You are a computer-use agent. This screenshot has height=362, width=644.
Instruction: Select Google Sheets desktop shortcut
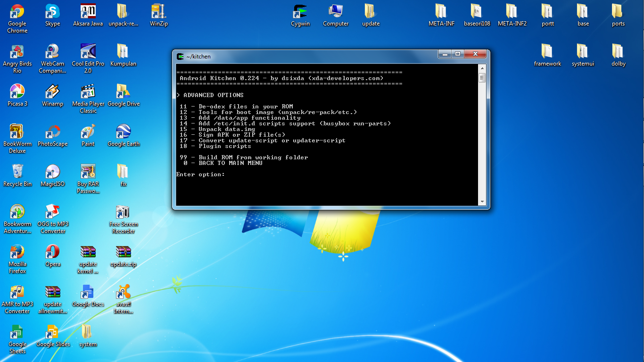[x=17, y=339]
